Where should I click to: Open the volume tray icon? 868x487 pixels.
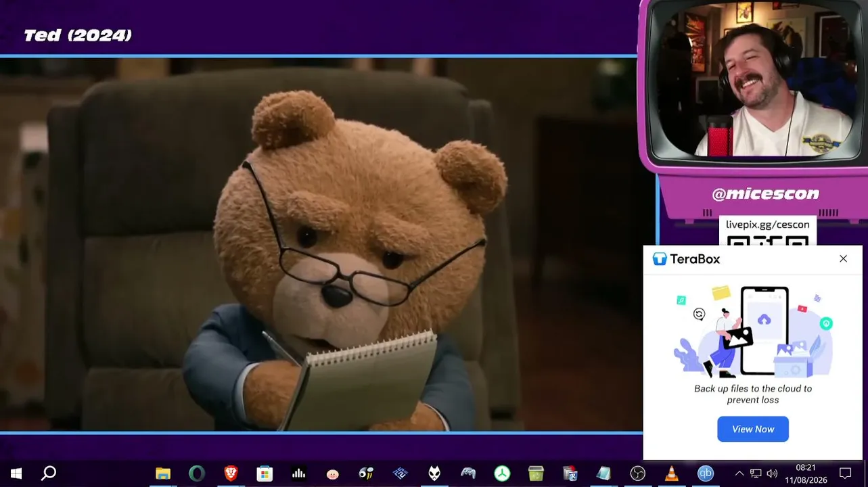(x=772, y=473)
